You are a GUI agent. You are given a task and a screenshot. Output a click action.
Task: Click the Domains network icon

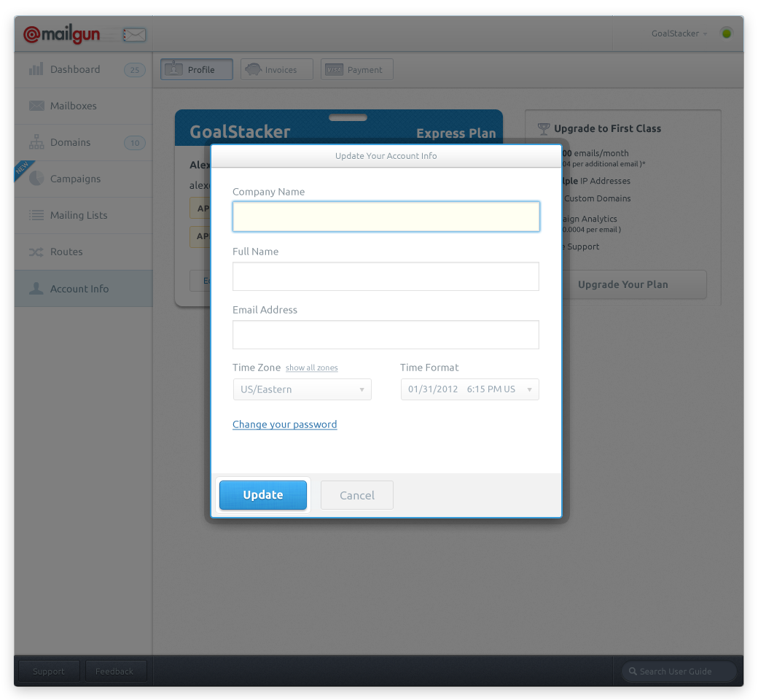pos(36,142)
